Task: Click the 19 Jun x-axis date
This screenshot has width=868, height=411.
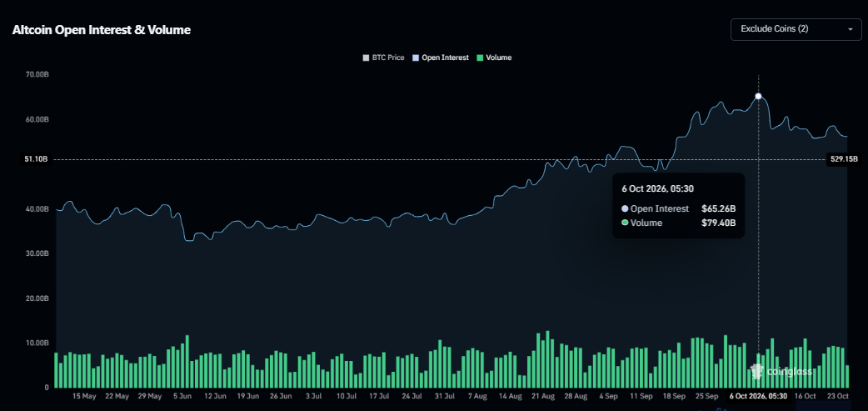Action: (248, 397)
